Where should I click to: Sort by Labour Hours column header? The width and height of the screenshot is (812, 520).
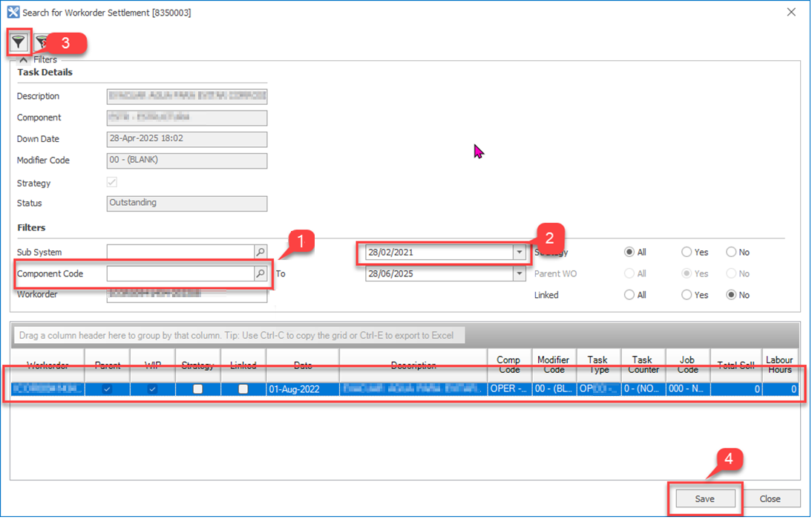click(x=780, y=365)
